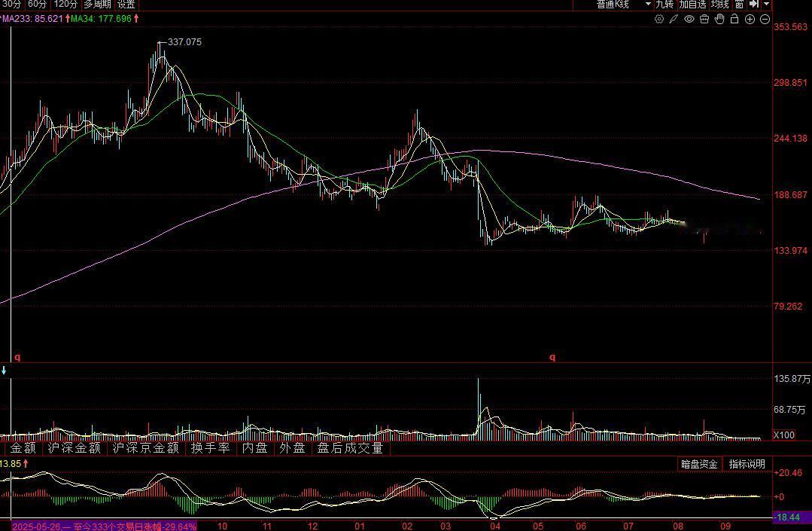
Task: Toggle 均线 moving averages
Action: click(x=720, y=5)
